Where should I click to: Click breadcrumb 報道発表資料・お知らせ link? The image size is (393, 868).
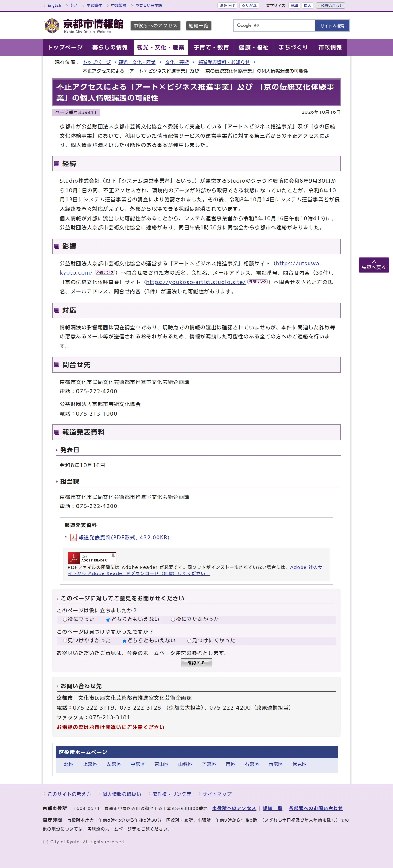pyautogui.click(x=224, y=62)
